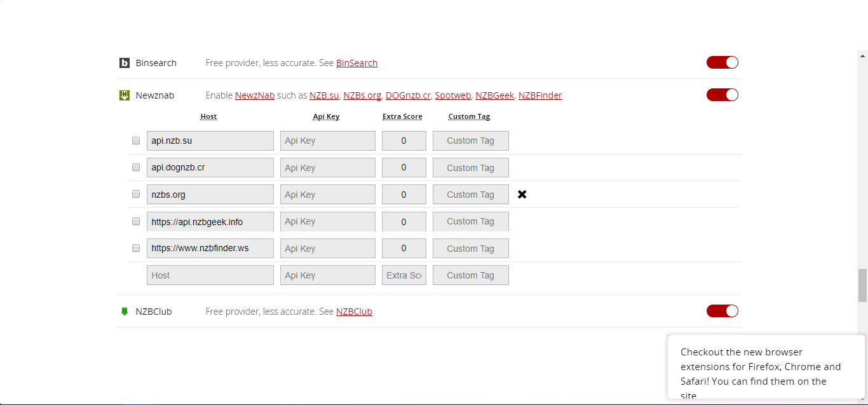868x405 pixels.
Task: Focus the Extra Score field for nzbs.org
Action: (x=404, y=195)
